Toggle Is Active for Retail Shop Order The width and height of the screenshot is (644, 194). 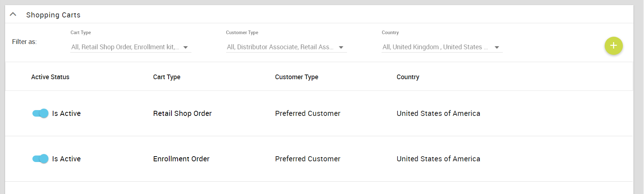click(40, 113)
